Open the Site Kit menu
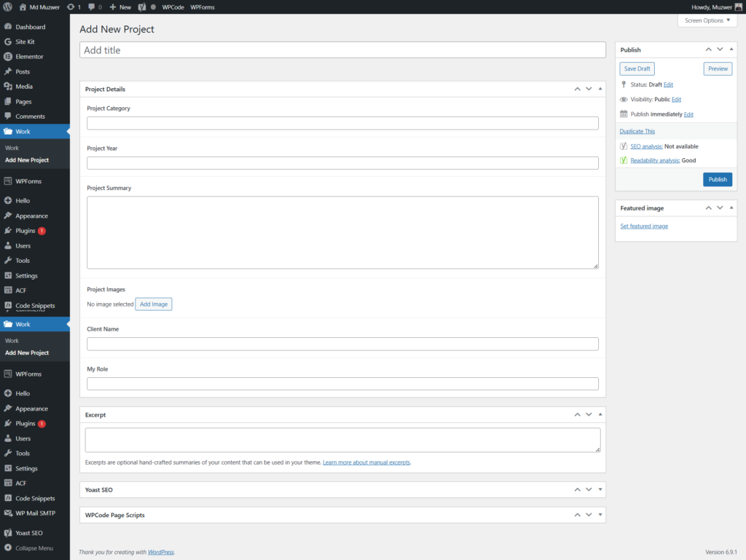746x560 pixels. point(25,42)
